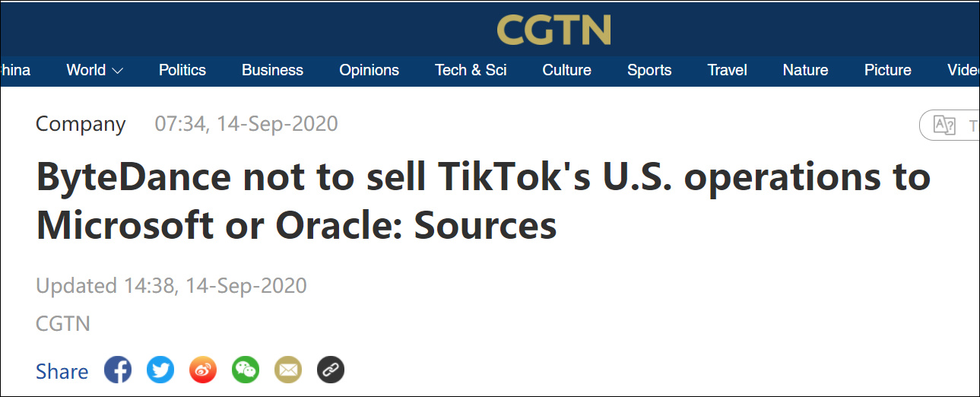Go to the Travel section
The width and height of the screenshot is (980, 397).
click(727, 70)
